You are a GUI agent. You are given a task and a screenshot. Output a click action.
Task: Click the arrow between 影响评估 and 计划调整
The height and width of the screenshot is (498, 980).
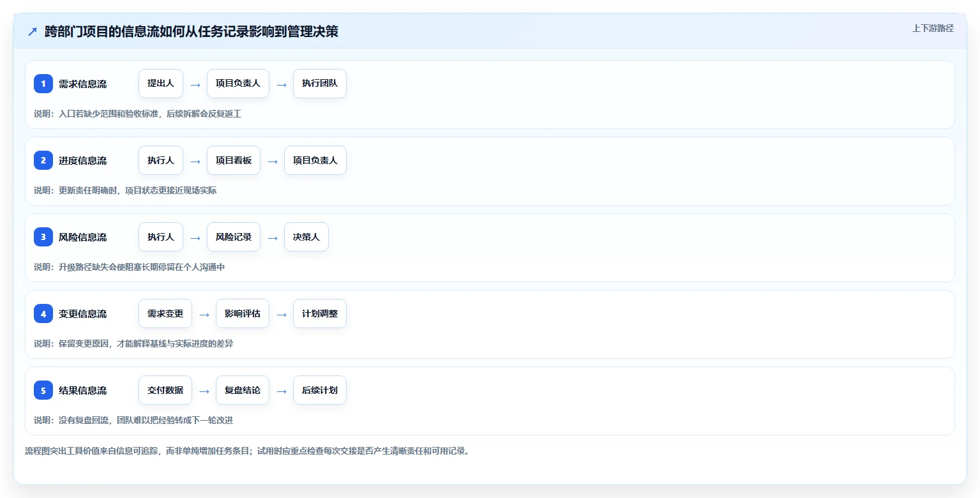click(282, 314)
